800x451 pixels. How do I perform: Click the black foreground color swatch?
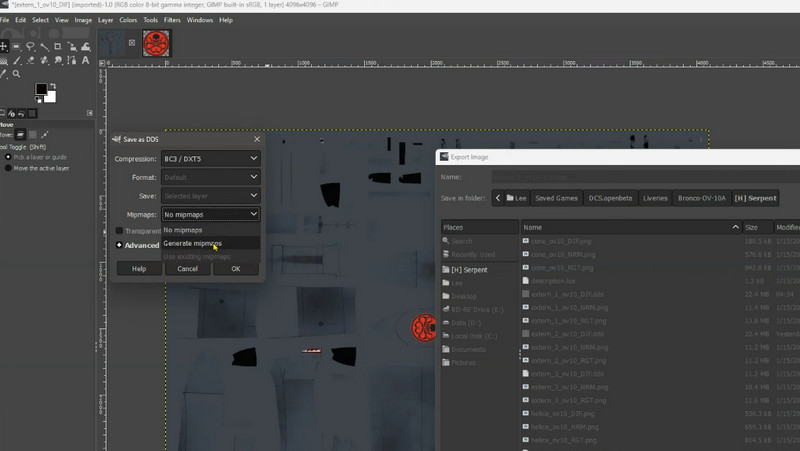click(x=41, y=89)
